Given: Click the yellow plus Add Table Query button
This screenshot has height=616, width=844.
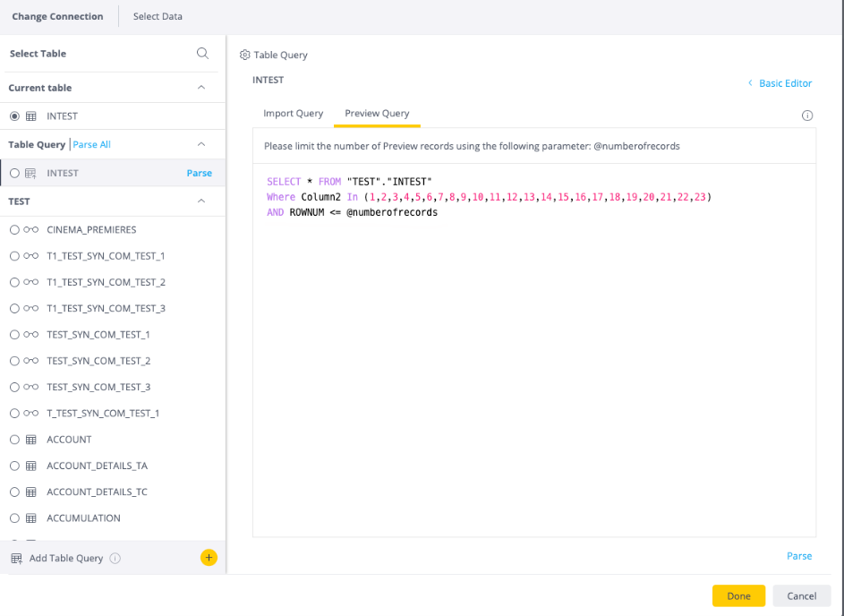Looking at the screenshot, I should (209, 557).
